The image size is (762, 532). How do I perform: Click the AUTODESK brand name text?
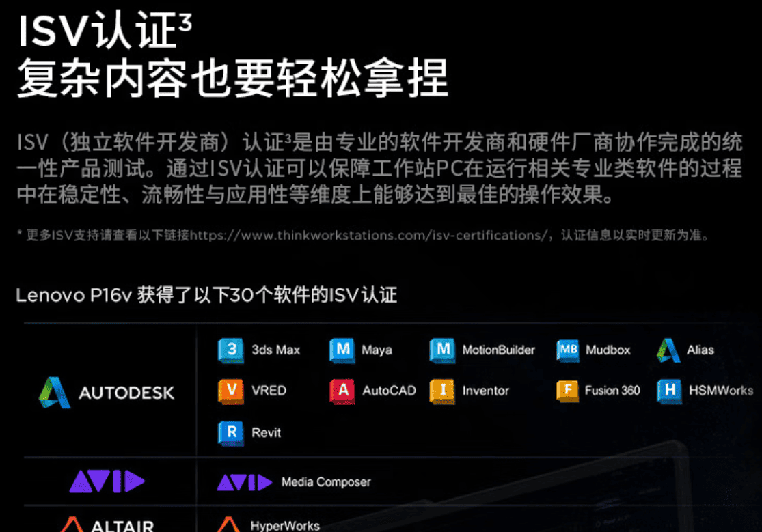coord(126,393)
